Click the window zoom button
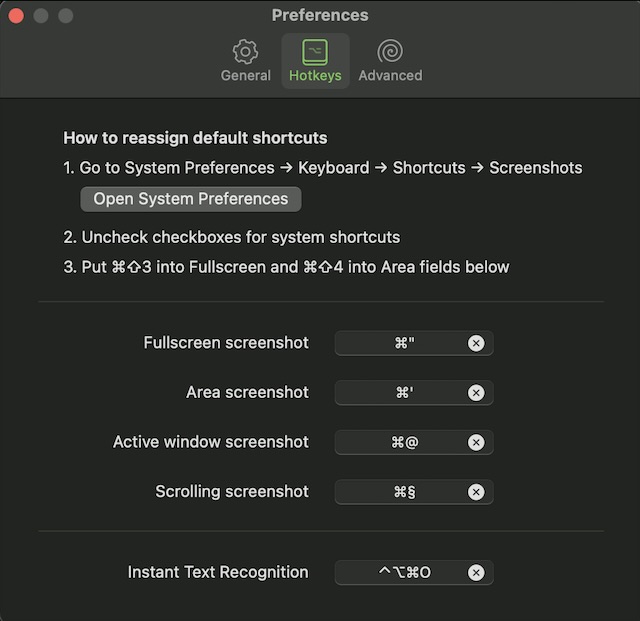 point(66,16)
